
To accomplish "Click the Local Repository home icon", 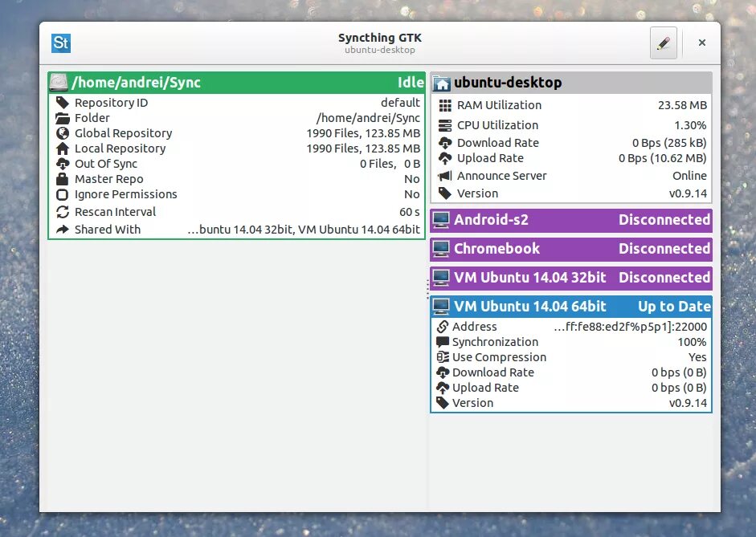I will (62, 148).
